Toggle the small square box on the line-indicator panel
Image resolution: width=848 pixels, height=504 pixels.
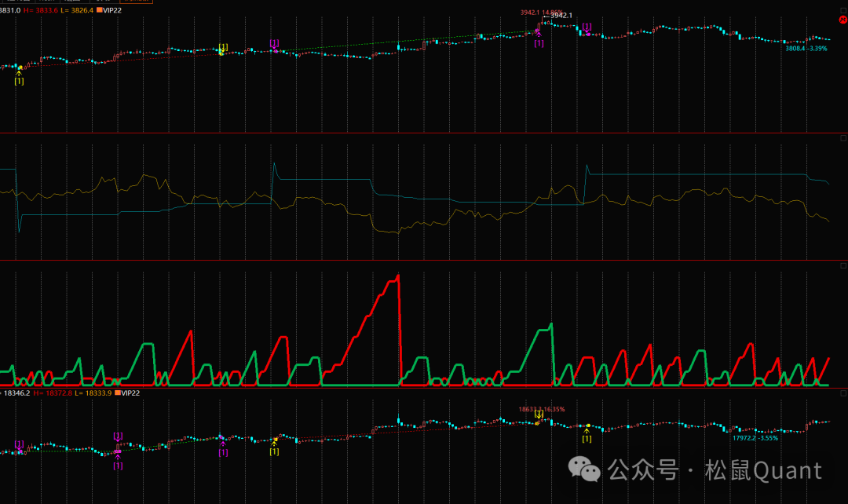(x=843, y=140)
